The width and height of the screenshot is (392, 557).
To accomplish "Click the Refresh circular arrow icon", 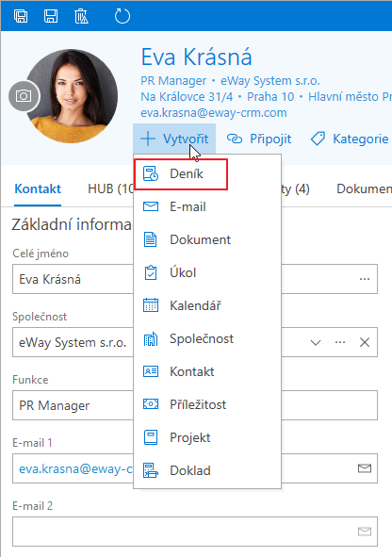I will pyautogui.click(x=122, y=16).
